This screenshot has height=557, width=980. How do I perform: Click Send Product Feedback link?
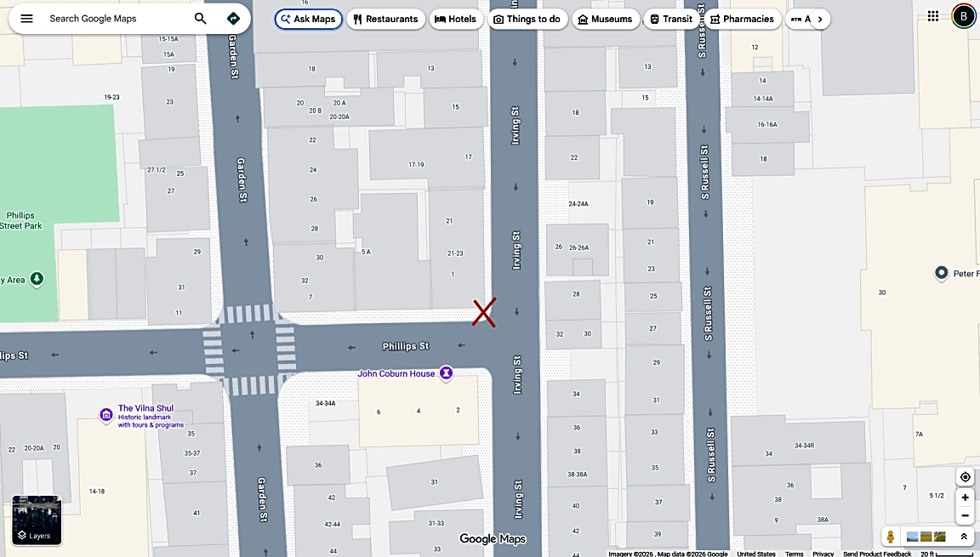(x=877, y=554)
